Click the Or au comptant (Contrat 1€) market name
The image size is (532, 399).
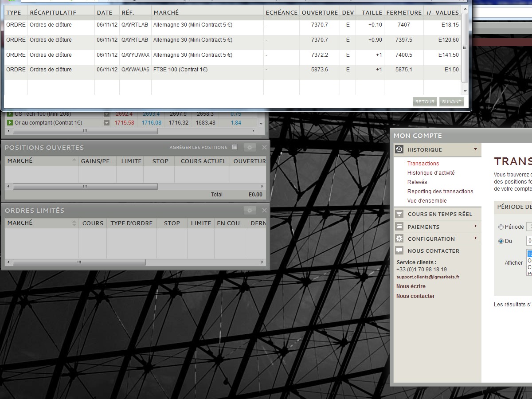pos(48,123)
